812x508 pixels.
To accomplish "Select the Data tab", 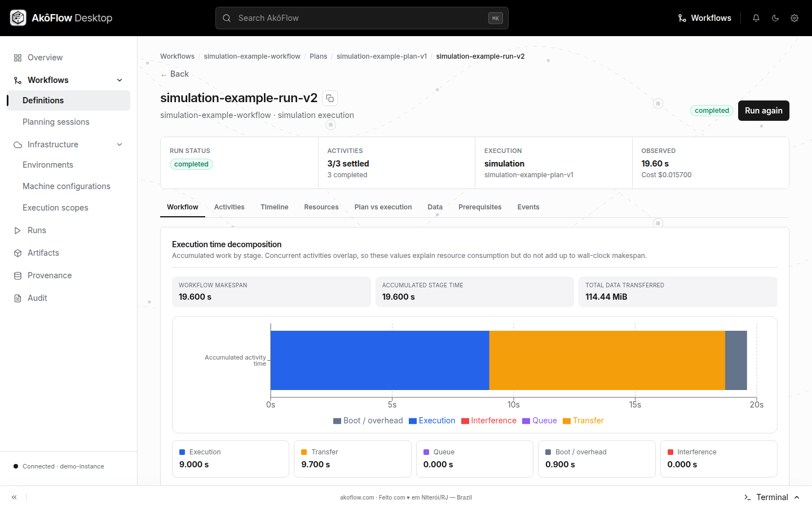I will [x=435, y=207].
